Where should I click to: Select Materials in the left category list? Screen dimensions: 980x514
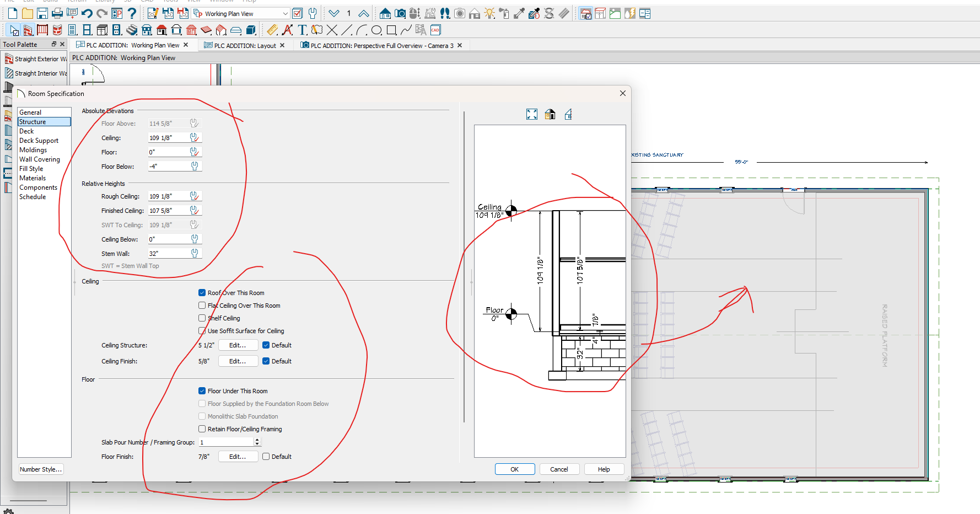point(33,178)
